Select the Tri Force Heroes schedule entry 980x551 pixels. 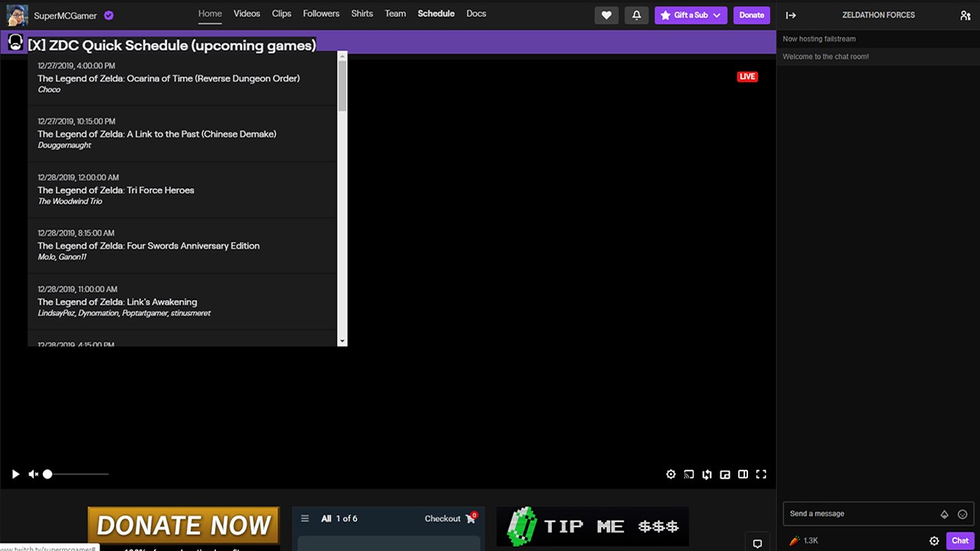[x=182, y=190]
